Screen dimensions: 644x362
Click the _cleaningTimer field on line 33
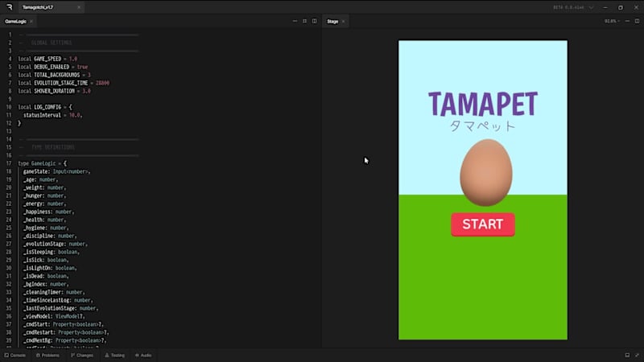click(x=43, y=292)
